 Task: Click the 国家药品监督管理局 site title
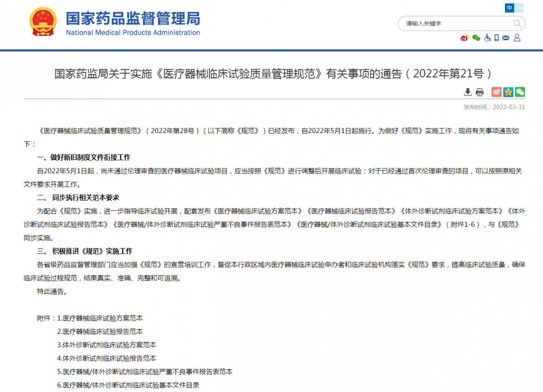coord(133,18)
